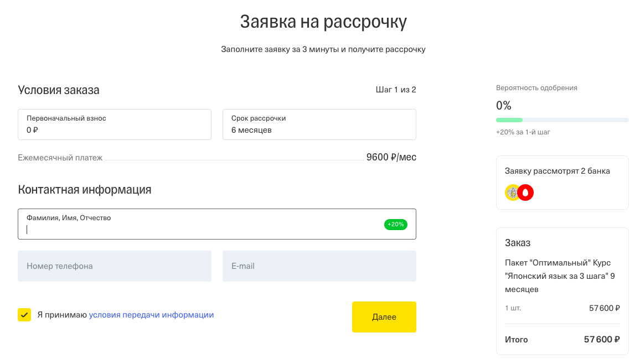The image size is (635, 364).
Task: Click the "Номер телефона" input
Action: [115, 266]
